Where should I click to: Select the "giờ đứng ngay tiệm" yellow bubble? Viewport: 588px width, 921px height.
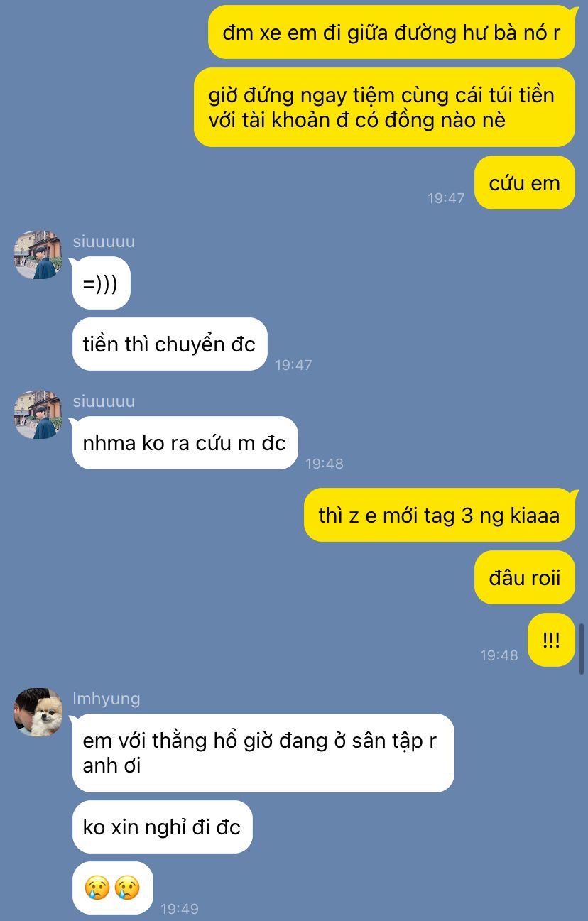(x=384, y=107)
